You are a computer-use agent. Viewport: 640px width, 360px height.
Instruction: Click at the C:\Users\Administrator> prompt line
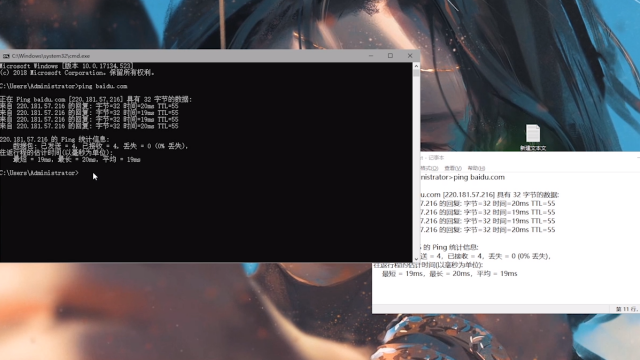(x=39, y=173)
